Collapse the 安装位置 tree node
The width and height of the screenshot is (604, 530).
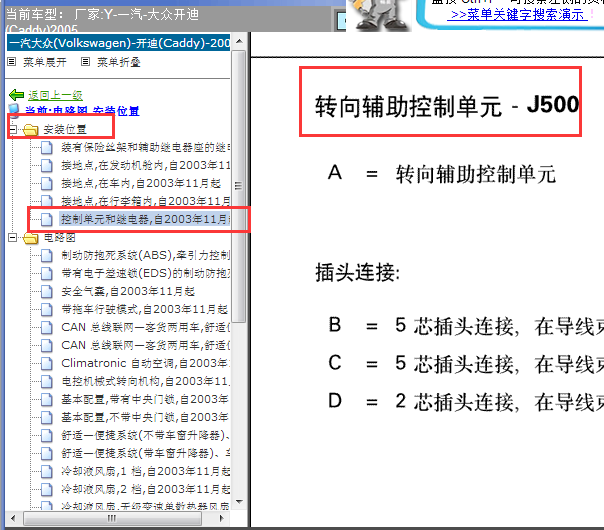pos(12,130)
